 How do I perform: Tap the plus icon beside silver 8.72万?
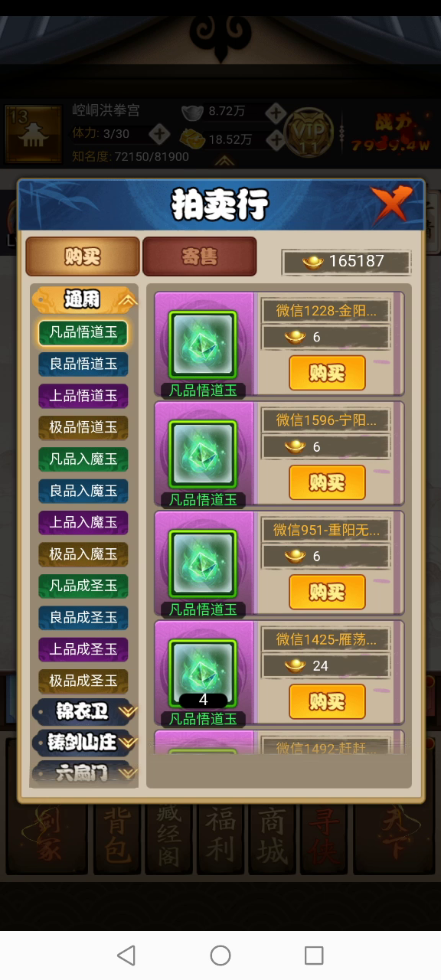[x=275, y=112]
